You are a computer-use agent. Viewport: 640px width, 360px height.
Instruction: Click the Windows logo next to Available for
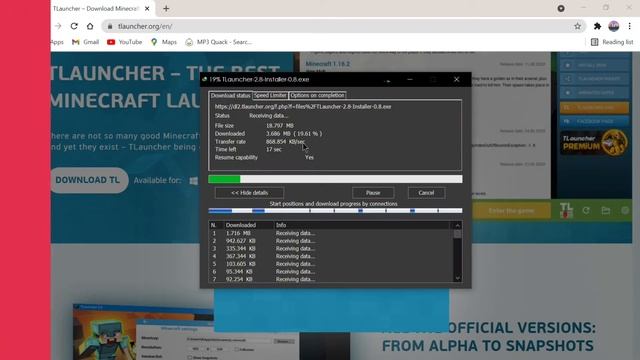pyautogui.click(x=194, y=180)
